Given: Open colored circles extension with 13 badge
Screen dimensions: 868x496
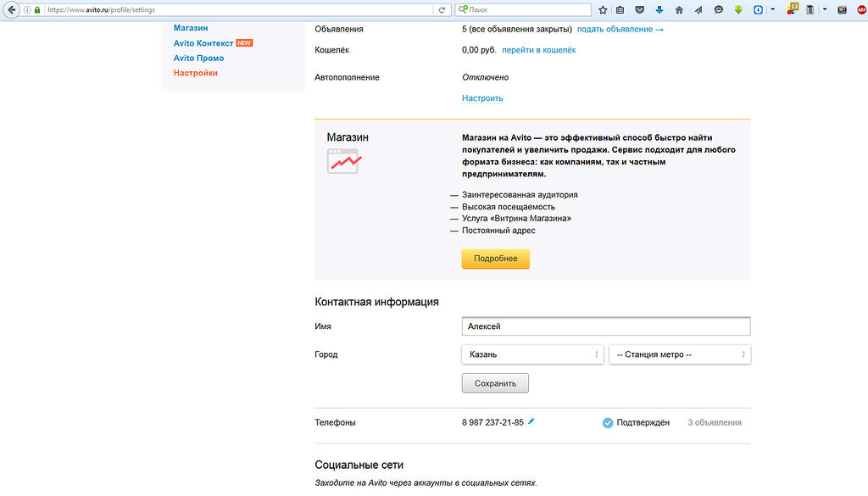Looking at the screenshot, I should click(792, 9).
